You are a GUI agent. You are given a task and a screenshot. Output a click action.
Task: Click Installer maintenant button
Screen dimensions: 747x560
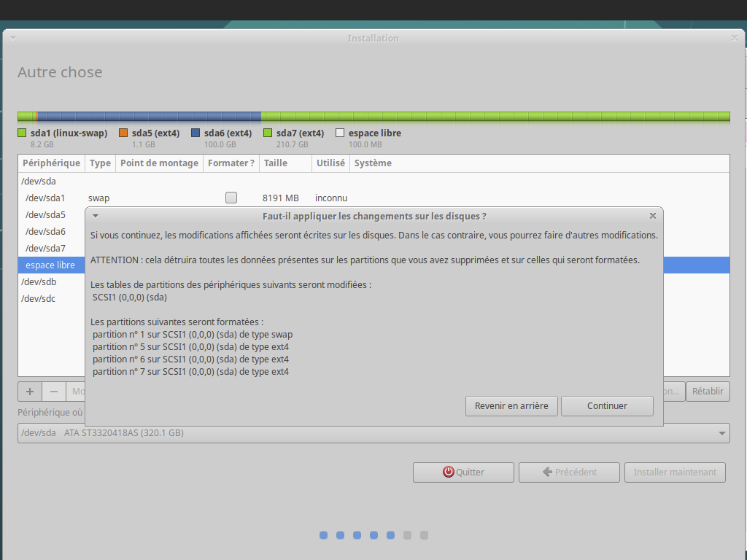pyautogui.click(x=675, y=472)
